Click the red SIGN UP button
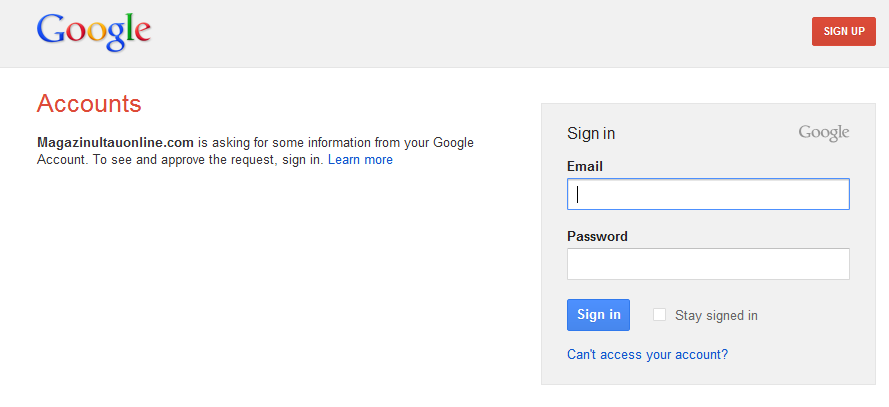This screenshot has width=889, height=407. [844, 31]
